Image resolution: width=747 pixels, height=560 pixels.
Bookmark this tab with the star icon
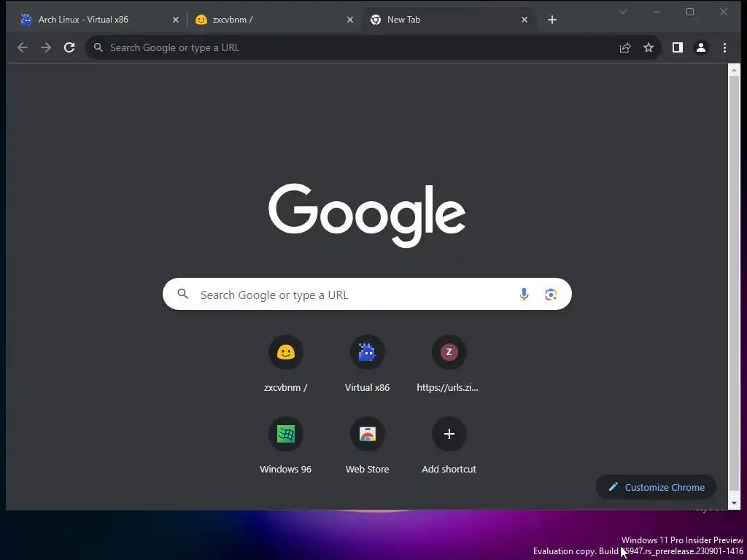tap(649, 47)
